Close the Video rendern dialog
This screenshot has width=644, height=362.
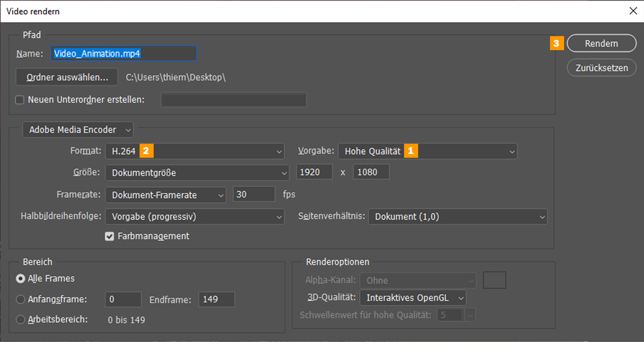click(x=633, y=11)
